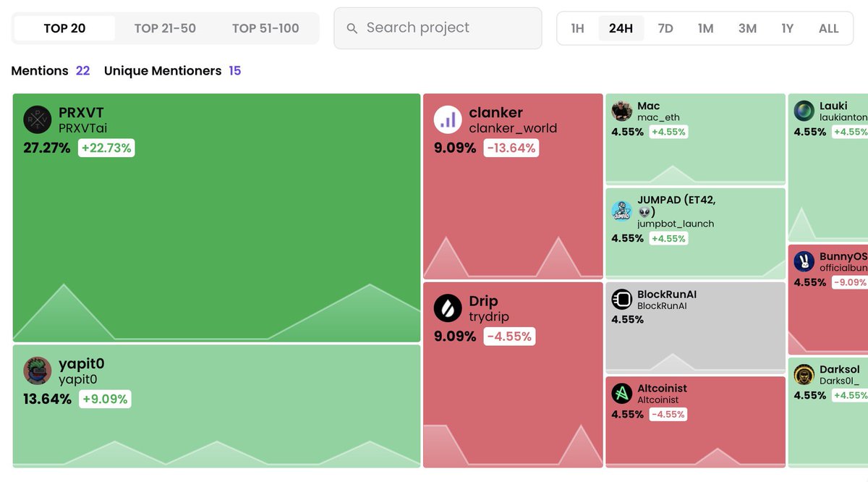Click the Mac avatar icon

tap(622, 111)
